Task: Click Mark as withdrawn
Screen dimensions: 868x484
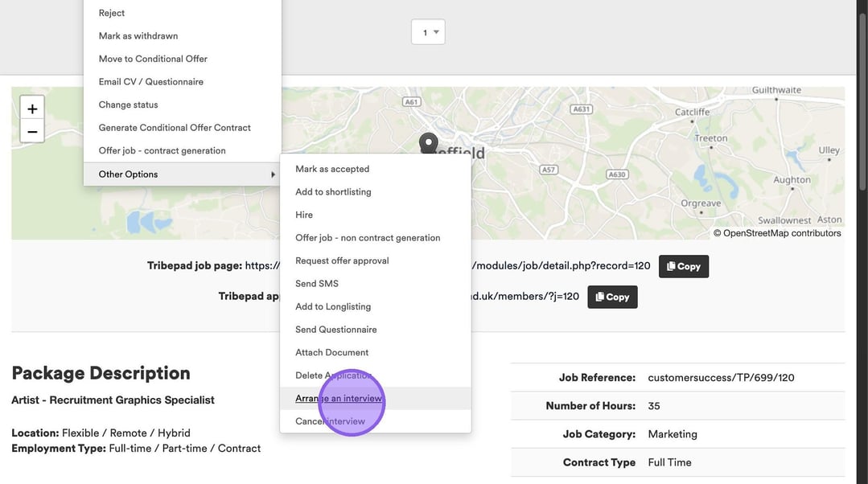Action: tap(138, 36)
